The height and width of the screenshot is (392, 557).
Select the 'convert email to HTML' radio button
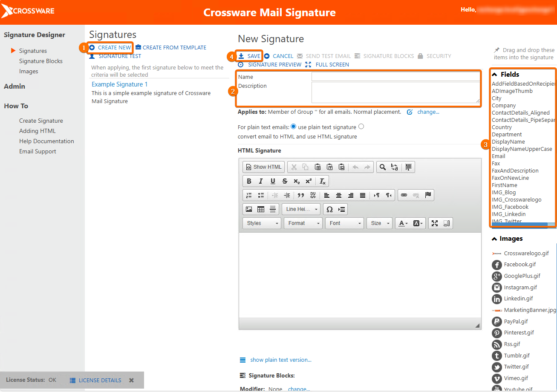(x=361, y=127)
